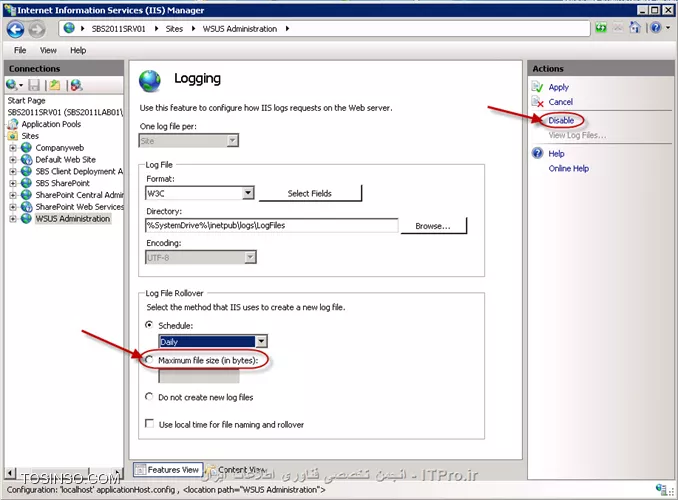Click the Delete connection icon in Connections
Image resolution: width=678 pixels, height=500 pixels.
[x=77, y=85]
